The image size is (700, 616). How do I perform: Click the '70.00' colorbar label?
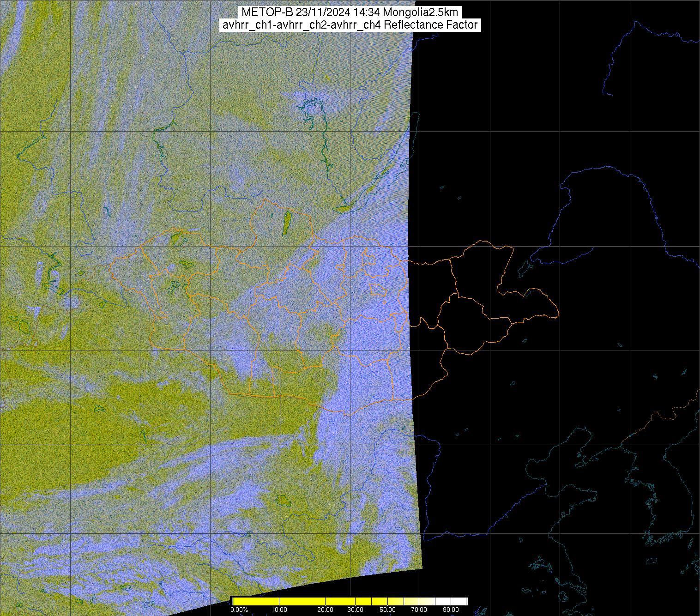(420, 610)
